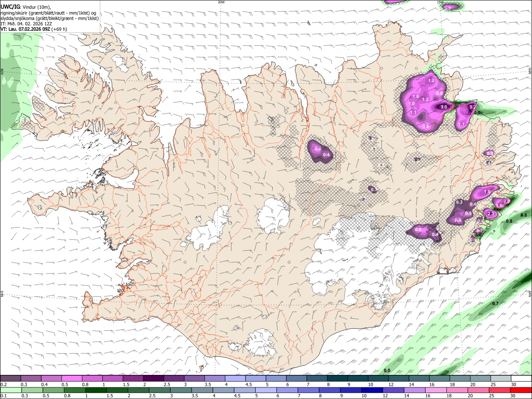Viewport: 532px width, 399px height.
Task: Select the light pink 16 swatch in lower legend row
Action: click(436, 390)
